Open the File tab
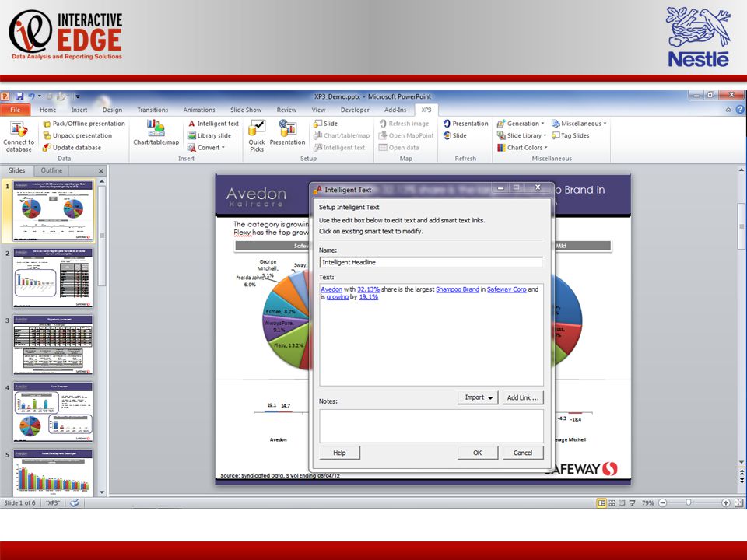The width and height of the screenshot is (747, 560). click(16, 110)
